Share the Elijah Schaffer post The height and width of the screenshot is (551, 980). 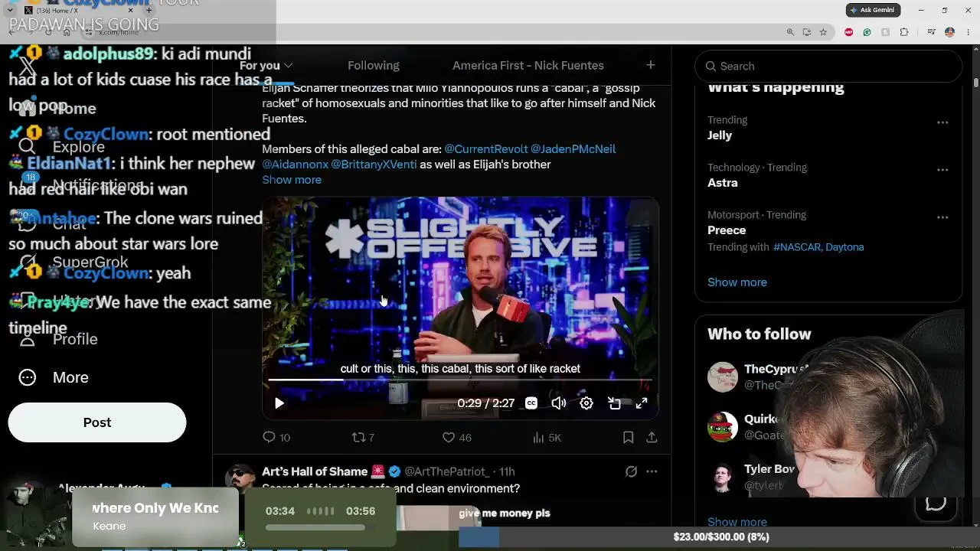(x=652, y=438)
